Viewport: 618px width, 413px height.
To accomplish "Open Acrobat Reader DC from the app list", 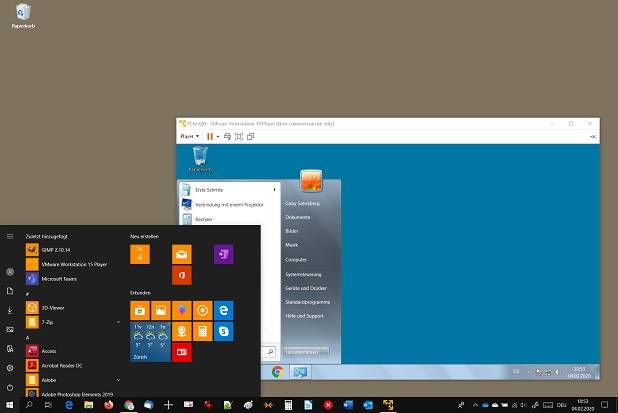I will 55,366.
